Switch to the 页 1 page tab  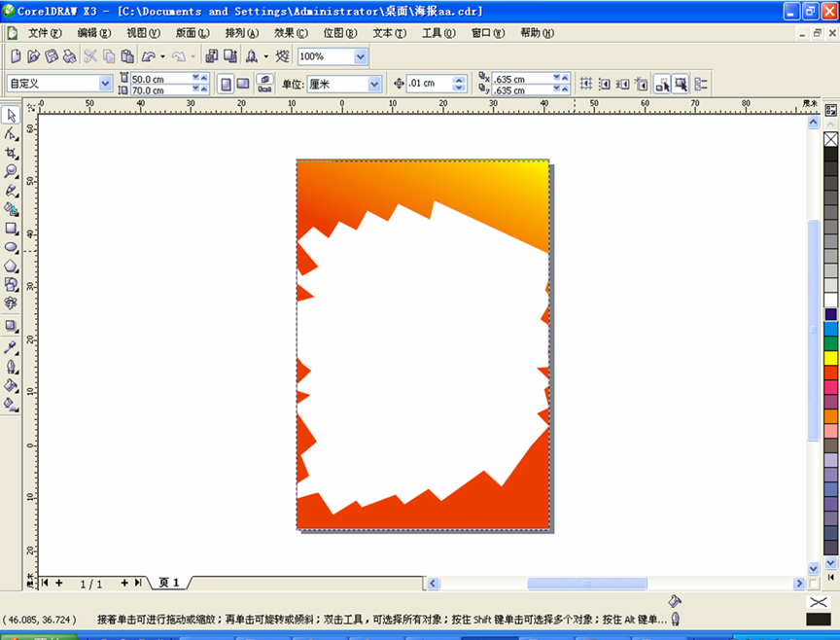click(169, 583)
